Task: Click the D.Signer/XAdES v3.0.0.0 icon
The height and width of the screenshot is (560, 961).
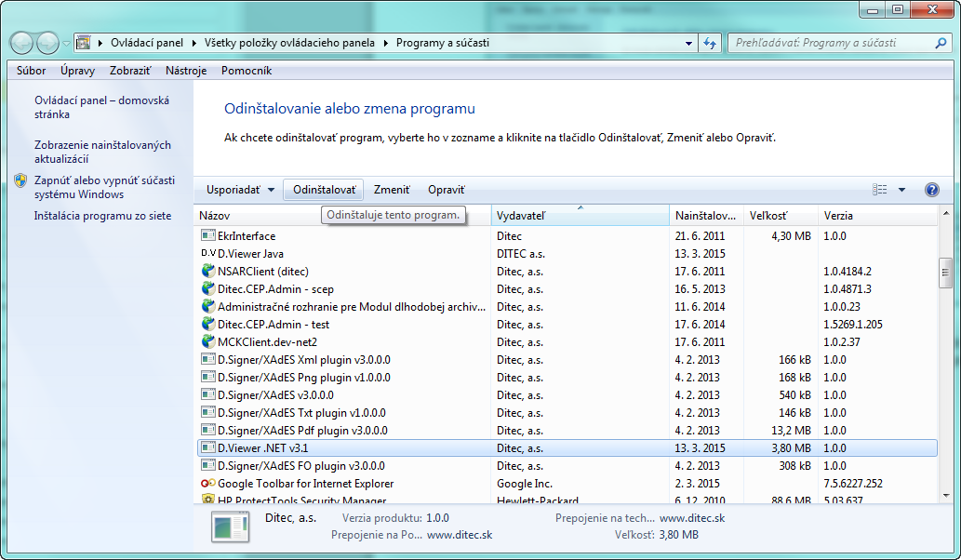Action: 208,394
